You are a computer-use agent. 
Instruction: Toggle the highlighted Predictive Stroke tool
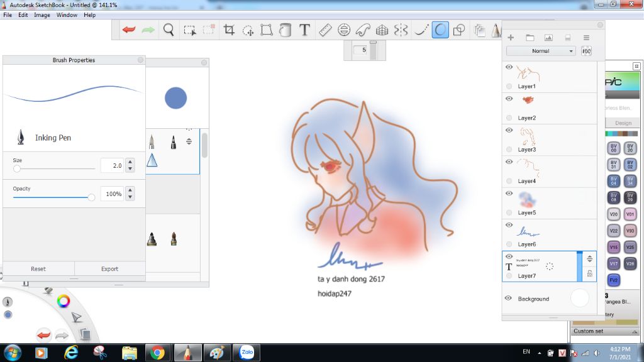[x=440, y=30]
